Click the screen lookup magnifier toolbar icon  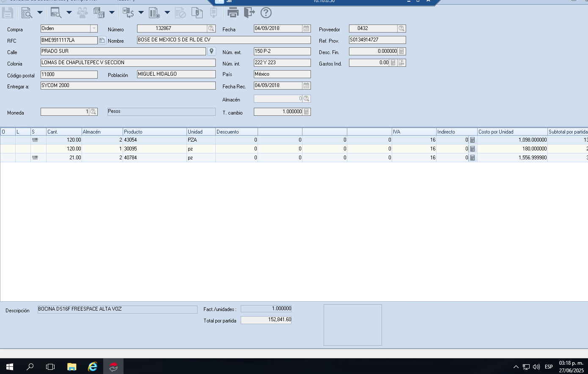tap(56, 13)
